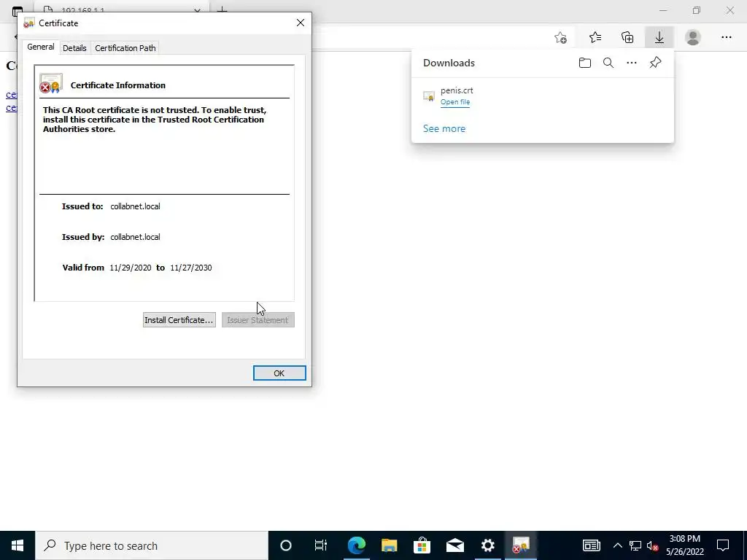The width and height of the screenshot is (747, 560).
Task: Open Edge Settings and more menu
Action: point(726,37)
